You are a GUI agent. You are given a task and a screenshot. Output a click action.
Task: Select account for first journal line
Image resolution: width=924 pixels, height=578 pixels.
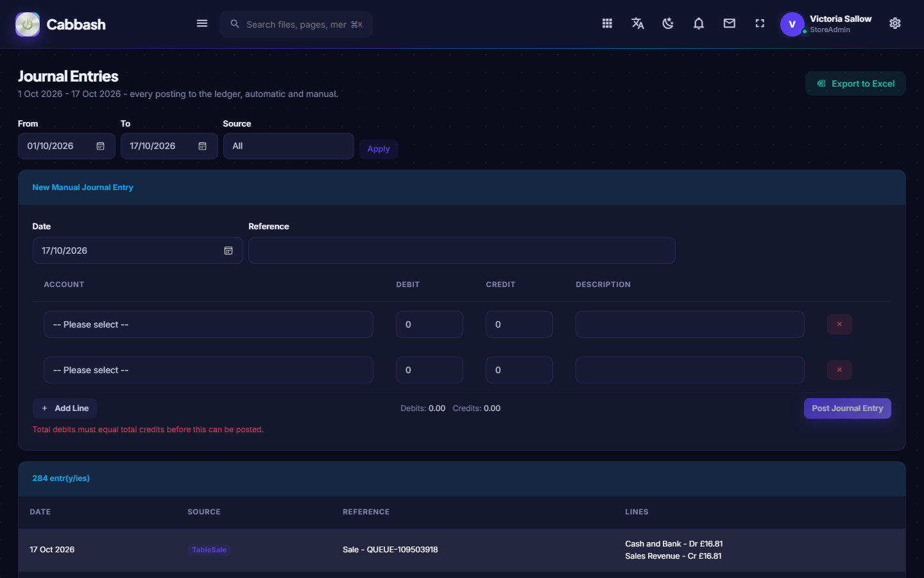click(x=209, y=324)
